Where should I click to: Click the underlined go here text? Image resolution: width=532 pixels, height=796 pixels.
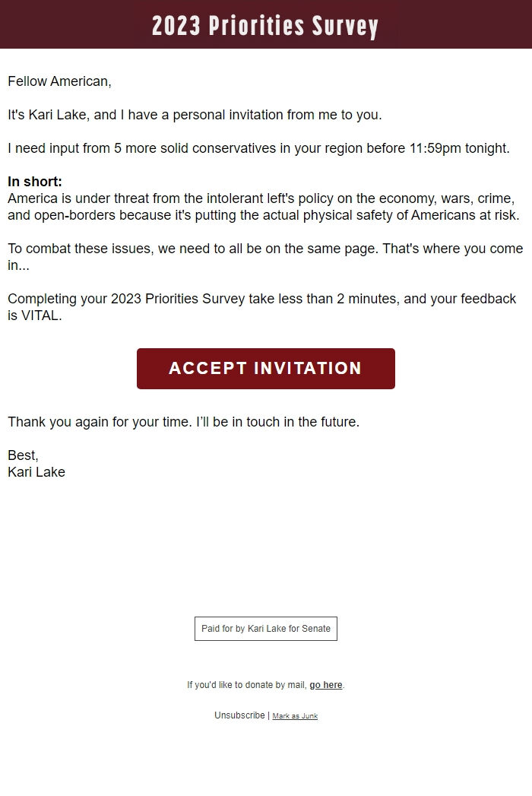(325, 684)
